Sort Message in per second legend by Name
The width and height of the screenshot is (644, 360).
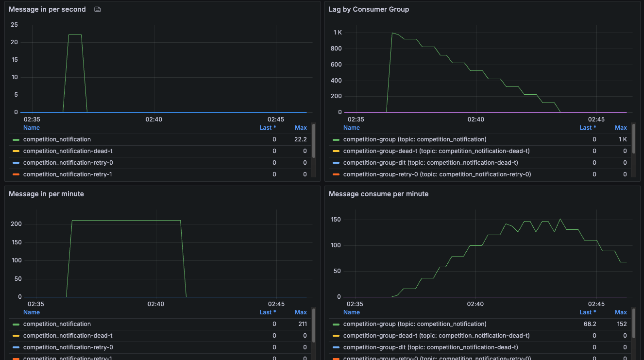(x=32, y=128)
